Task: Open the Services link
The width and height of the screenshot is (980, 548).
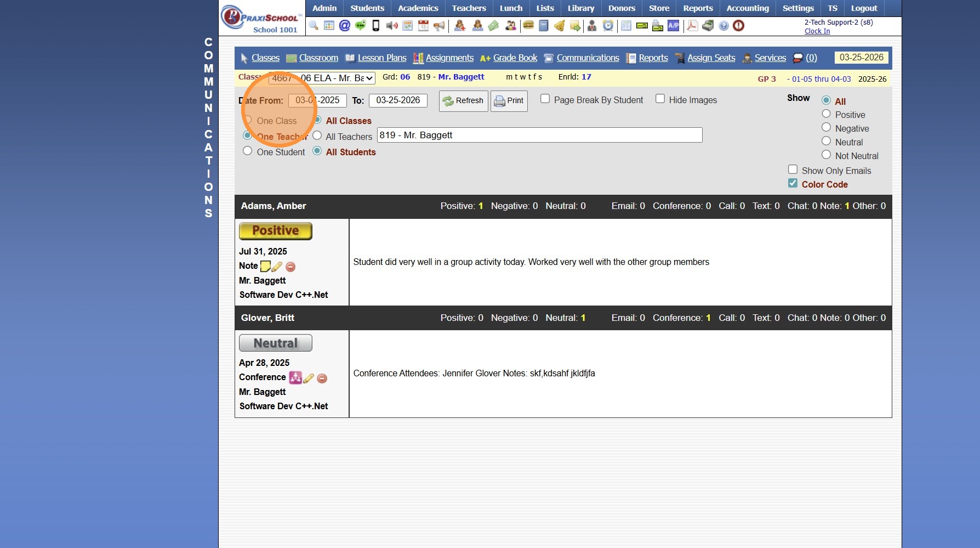Action: click(x=770, y=58)
